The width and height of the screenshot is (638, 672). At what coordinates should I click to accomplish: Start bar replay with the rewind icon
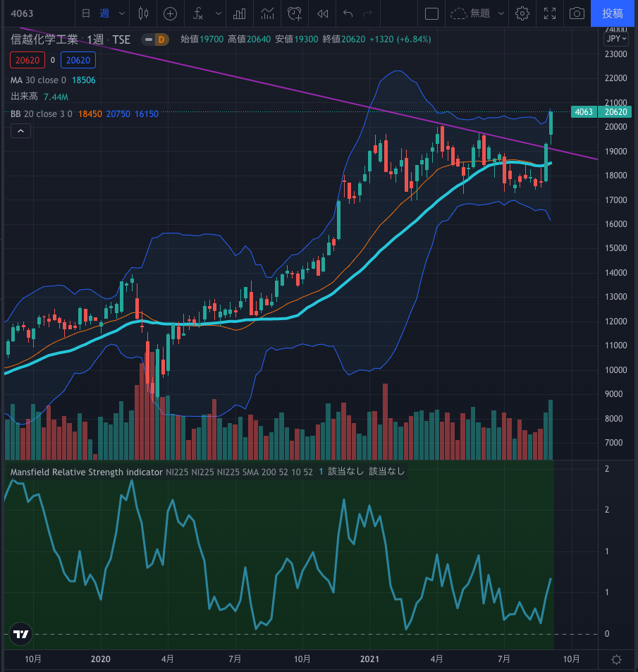(323, 13)
